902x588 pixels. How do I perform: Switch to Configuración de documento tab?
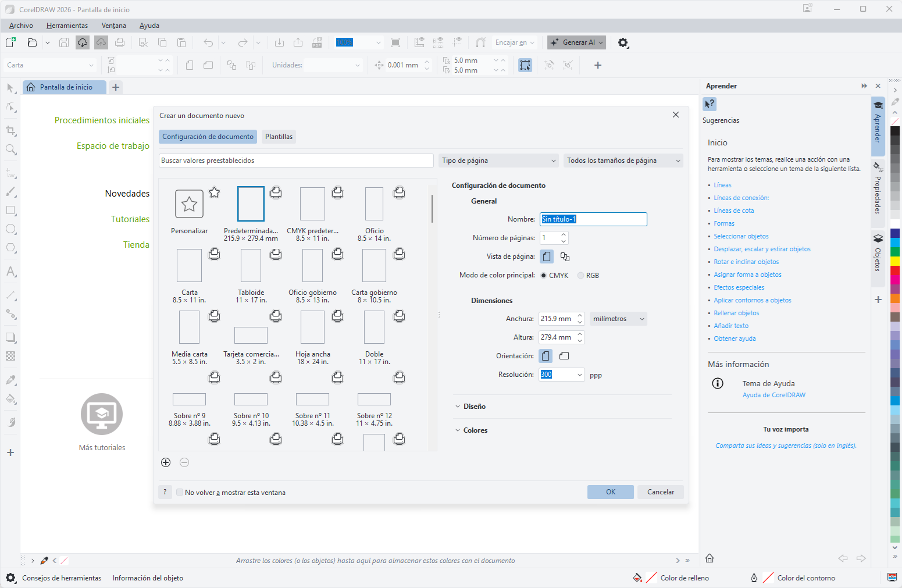pyautogui.click(x=208, y=137)
